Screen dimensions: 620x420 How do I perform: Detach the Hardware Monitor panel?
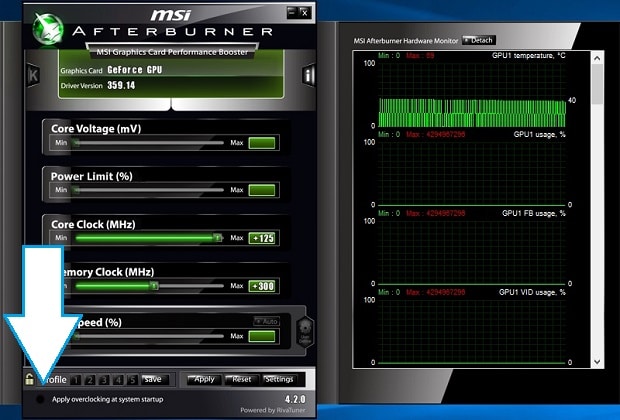click(478, 40)
